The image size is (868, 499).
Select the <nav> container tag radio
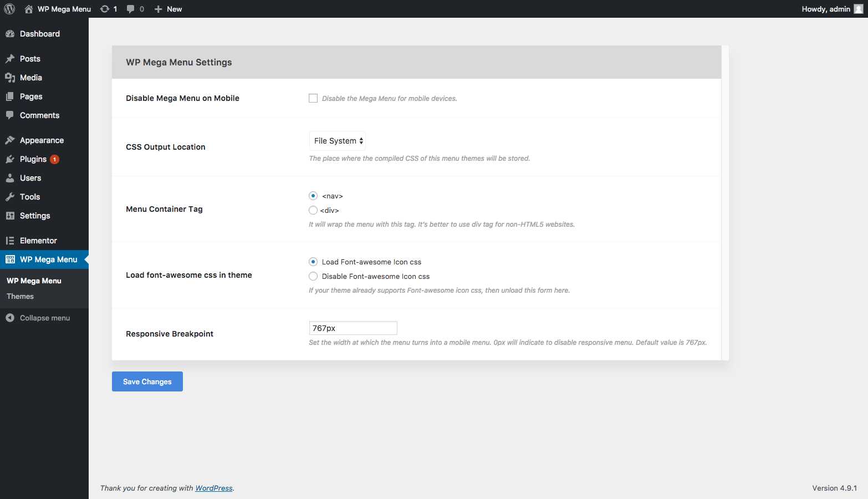tap(313, 196)
